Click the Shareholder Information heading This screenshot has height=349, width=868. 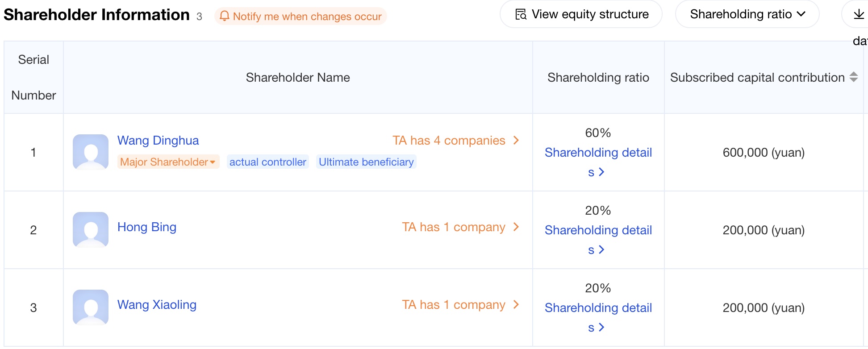tap(96, 14)
